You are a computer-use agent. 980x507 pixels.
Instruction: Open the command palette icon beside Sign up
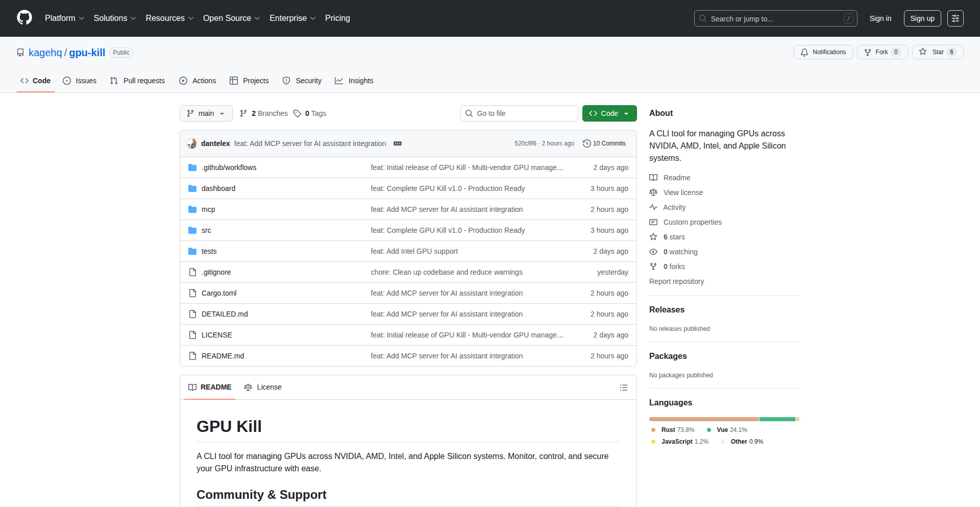tap(955, 18)
